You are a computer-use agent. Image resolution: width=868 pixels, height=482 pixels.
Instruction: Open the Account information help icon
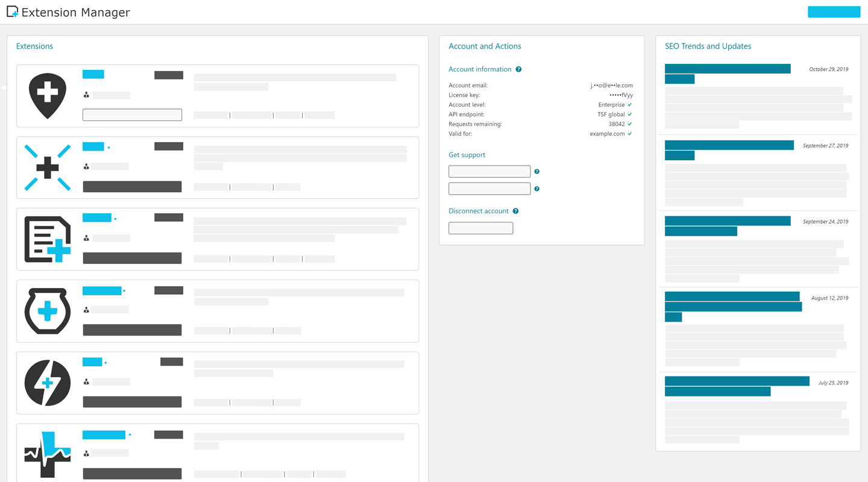click(x=518, y=69)
